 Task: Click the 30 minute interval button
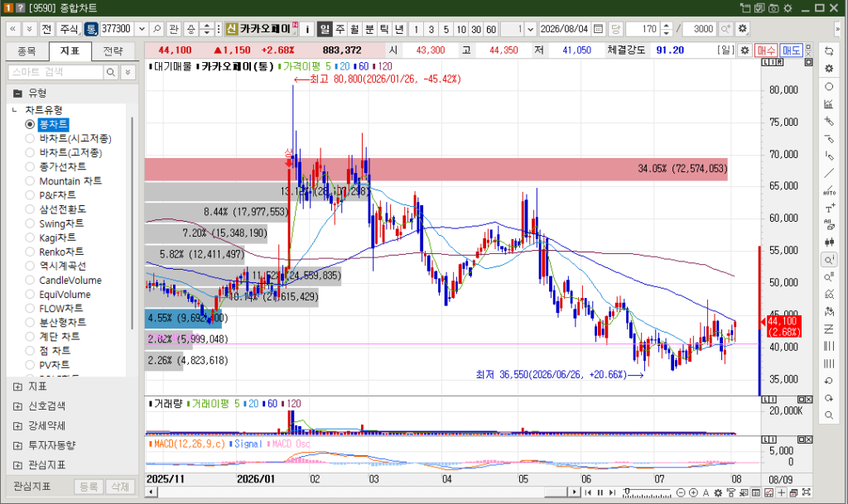coord(476,29)
